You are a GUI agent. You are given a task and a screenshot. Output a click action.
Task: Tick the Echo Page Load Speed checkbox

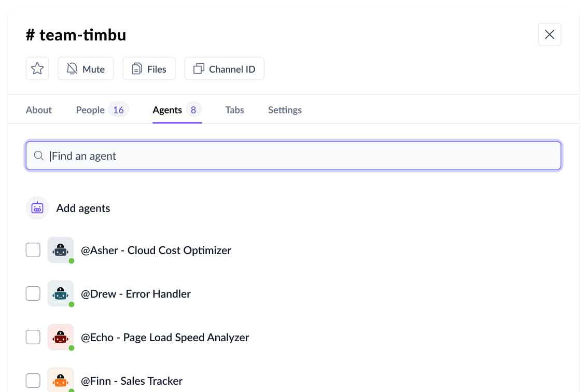tap(33, 338)
